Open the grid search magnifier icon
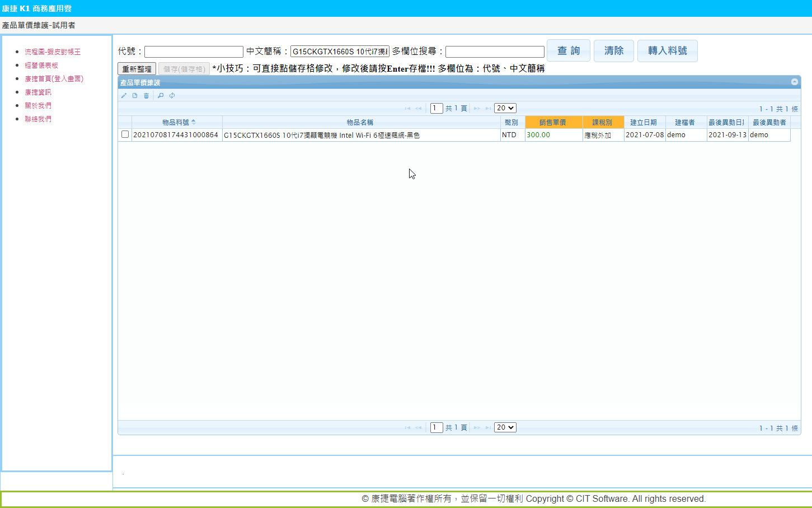The height and width of the screenshot is (508, 812). point(161,96)
